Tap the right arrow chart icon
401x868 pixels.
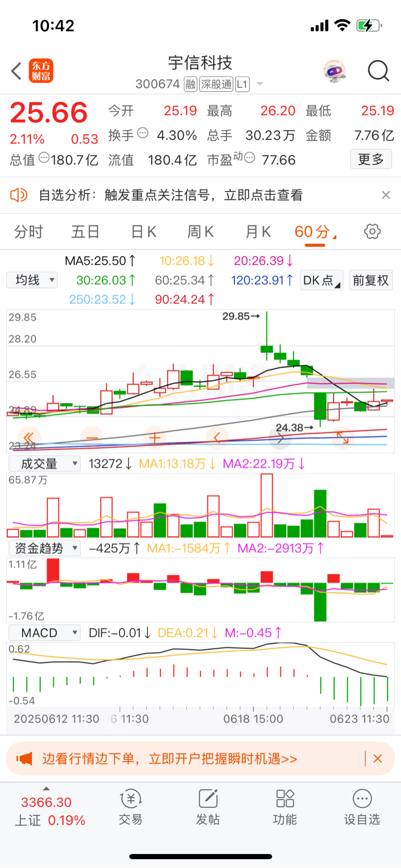(280, 437)
